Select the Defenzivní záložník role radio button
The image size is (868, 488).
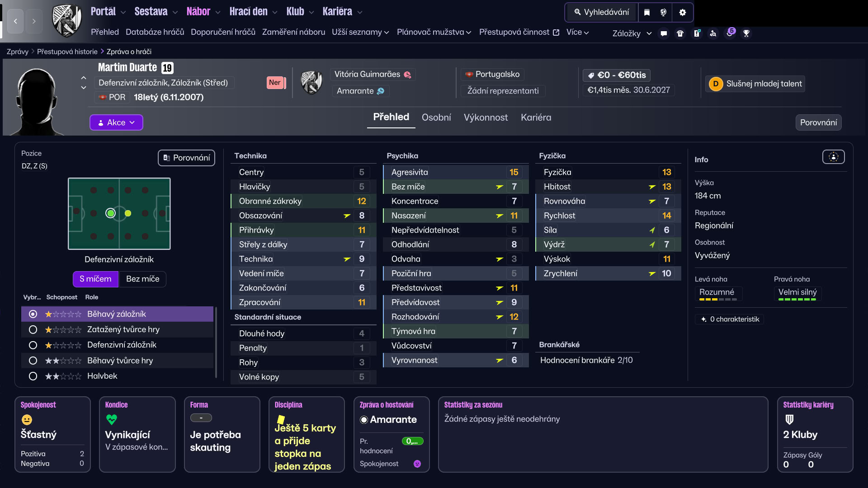(x=33, y=345)
